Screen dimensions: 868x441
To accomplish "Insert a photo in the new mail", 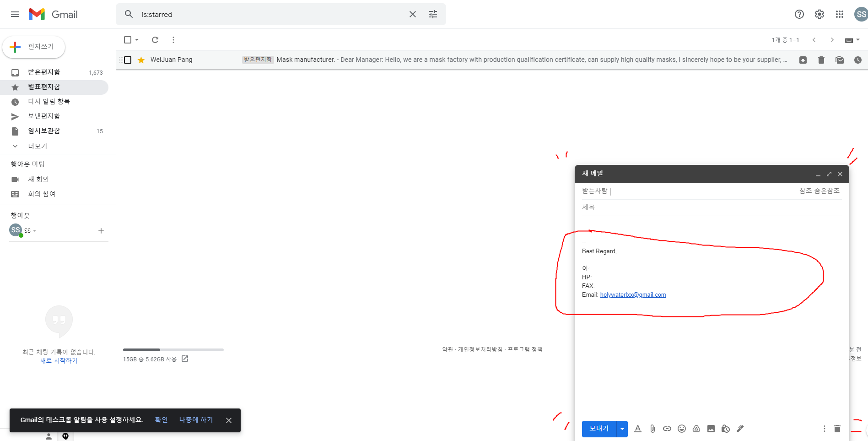I will click(x=711, y=429).
